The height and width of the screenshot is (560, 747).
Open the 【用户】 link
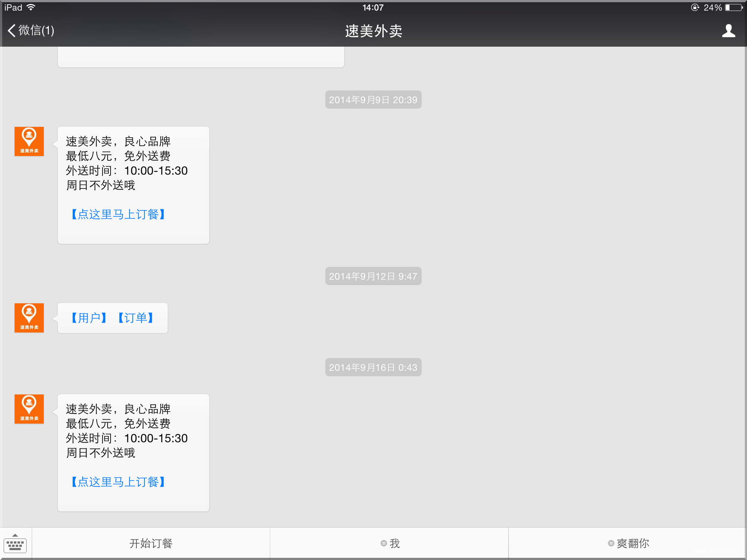89,318
